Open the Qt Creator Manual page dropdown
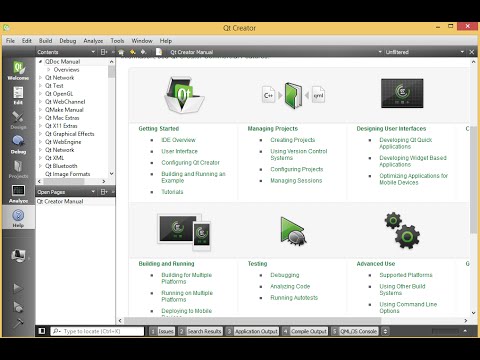This screenshot has width=480, height=360. [x=380, y=52]
